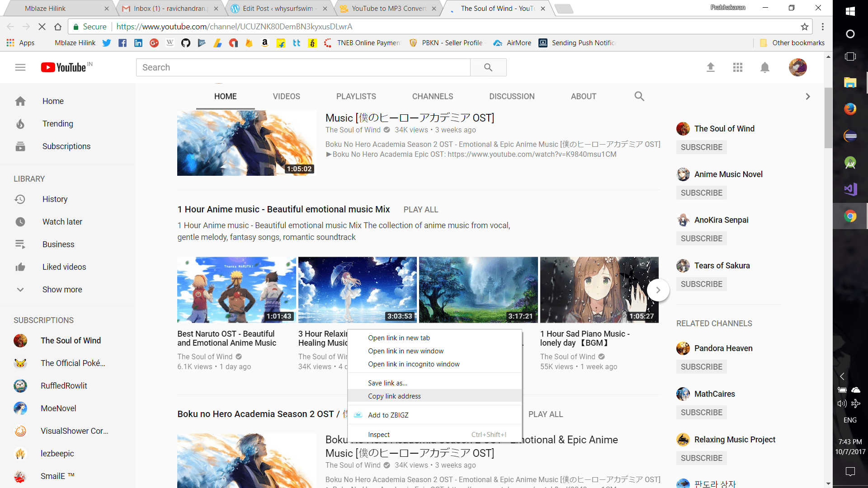Open the YouTube apps grid icon
The height and width of the screenshot is (488, 868).
tap(737, 67)
